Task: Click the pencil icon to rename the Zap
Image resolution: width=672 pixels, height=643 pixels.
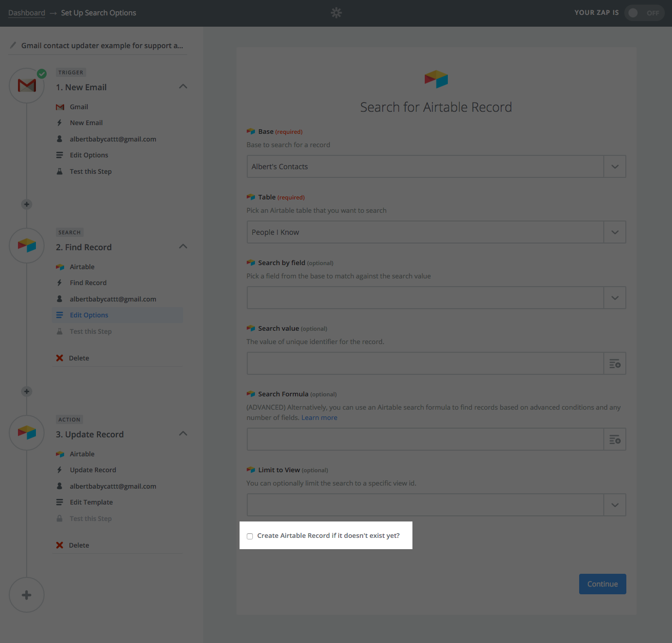Action: click(x=13, y=45)
